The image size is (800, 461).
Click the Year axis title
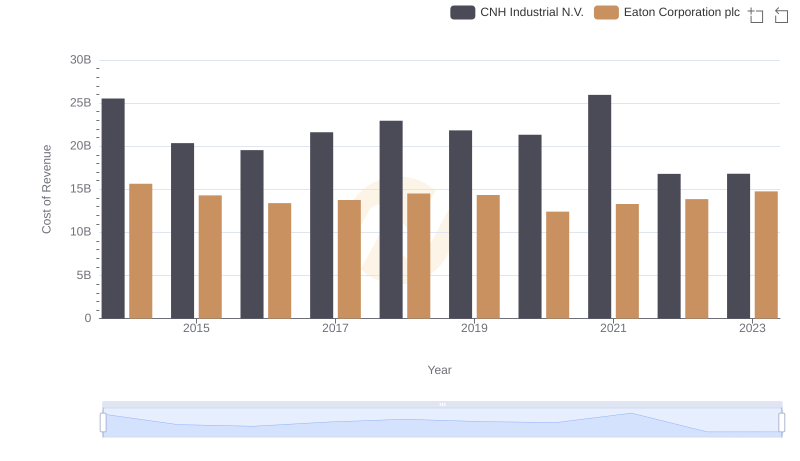pos(439,370)
